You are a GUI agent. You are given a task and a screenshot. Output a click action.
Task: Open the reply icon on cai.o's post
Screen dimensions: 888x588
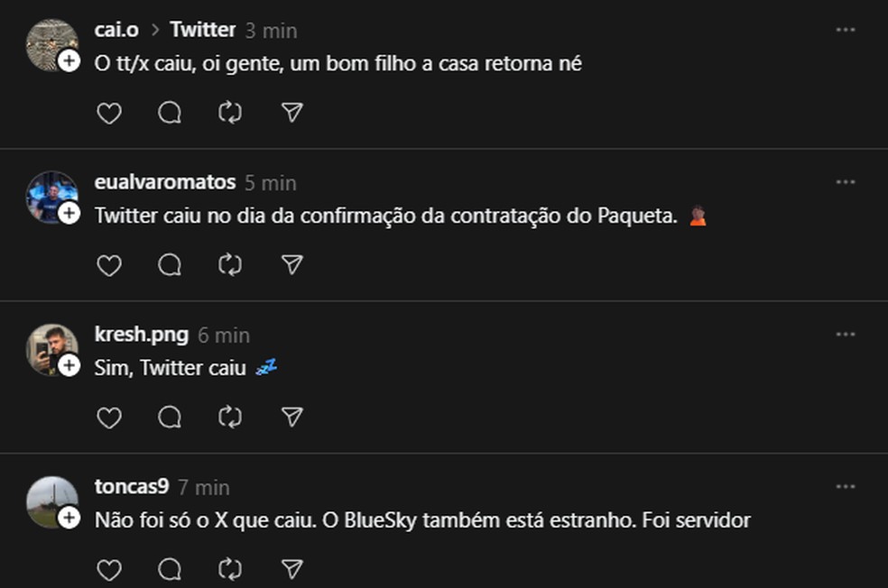(169, 113)
